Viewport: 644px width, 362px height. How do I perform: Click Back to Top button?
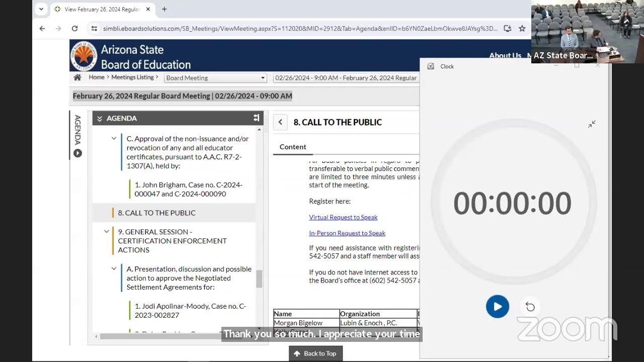[315, 353]
